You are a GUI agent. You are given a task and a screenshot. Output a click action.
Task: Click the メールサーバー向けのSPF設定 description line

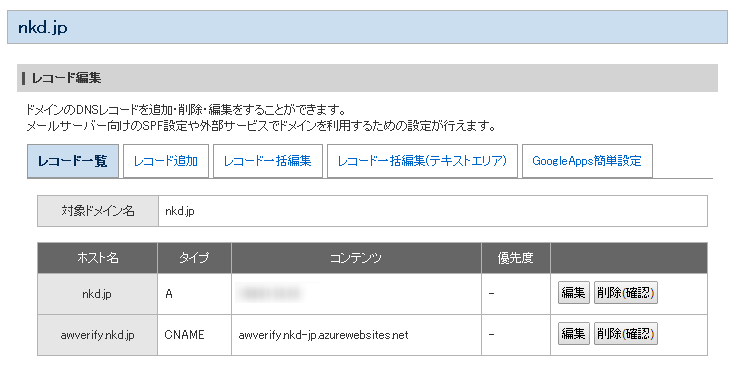pyautogui.click(x=261, y=126)
